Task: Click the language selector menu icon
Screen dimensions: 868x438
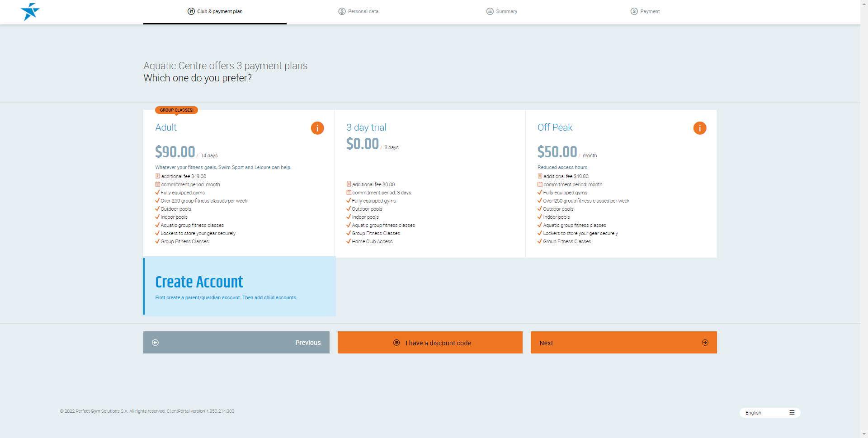Action: 792,413
